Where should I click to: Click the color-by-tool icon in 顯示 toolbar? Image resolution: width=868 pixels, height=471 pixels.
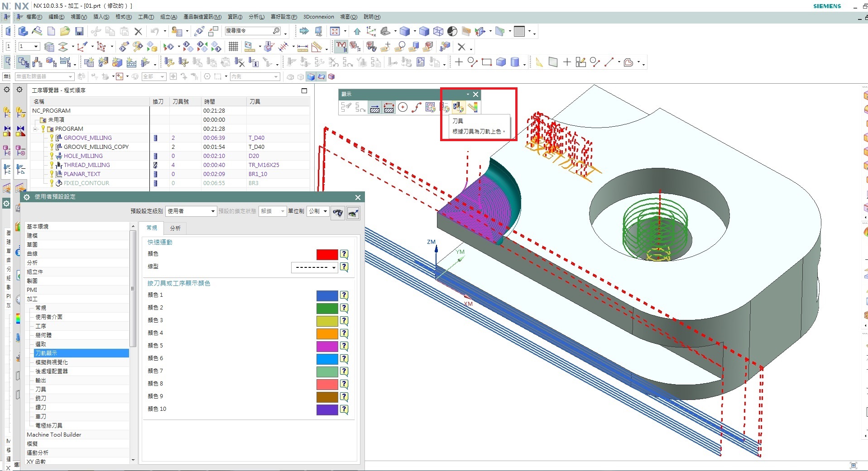pyautogui.click(x=458, y=107)
